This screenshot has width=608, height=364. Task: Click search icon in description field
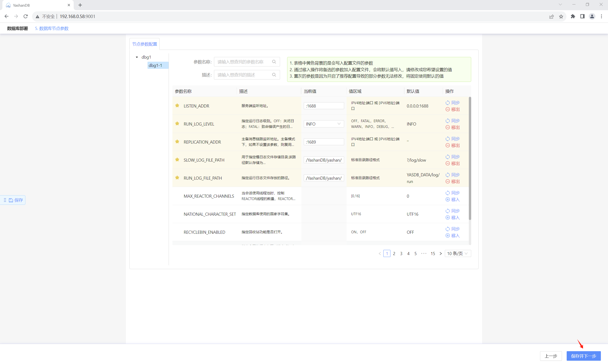[274, 75]
